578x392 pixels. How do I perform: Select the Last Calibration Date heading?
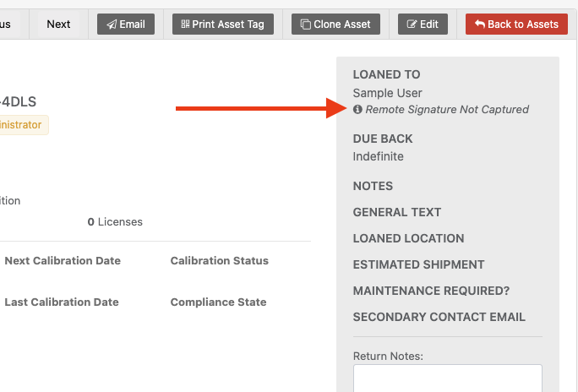pos(62,302)
